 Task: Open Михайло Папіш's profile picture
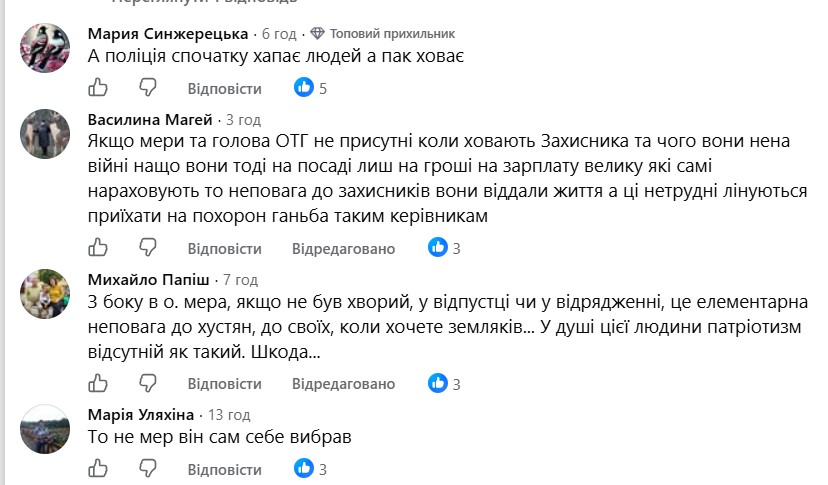click(45, 294)
